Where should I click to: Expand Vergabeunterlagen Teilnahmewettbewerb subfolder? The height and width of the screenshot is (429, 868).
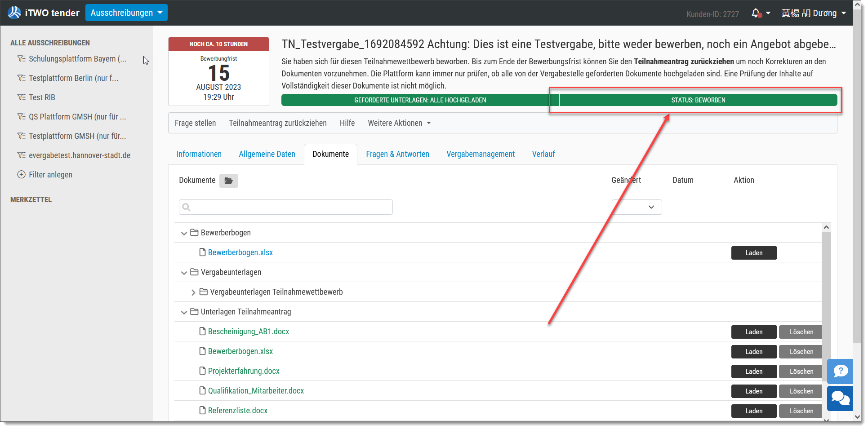[193, 292]
